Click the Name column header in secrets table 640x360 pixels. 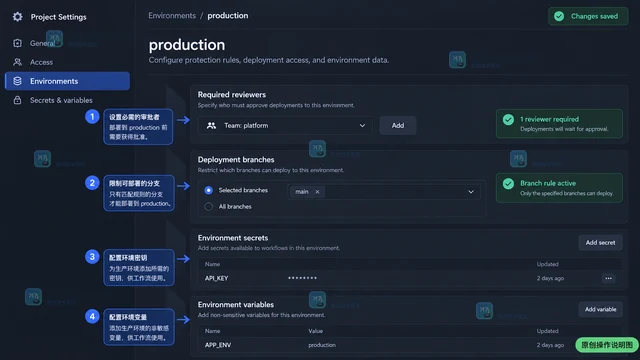[212, 264]
